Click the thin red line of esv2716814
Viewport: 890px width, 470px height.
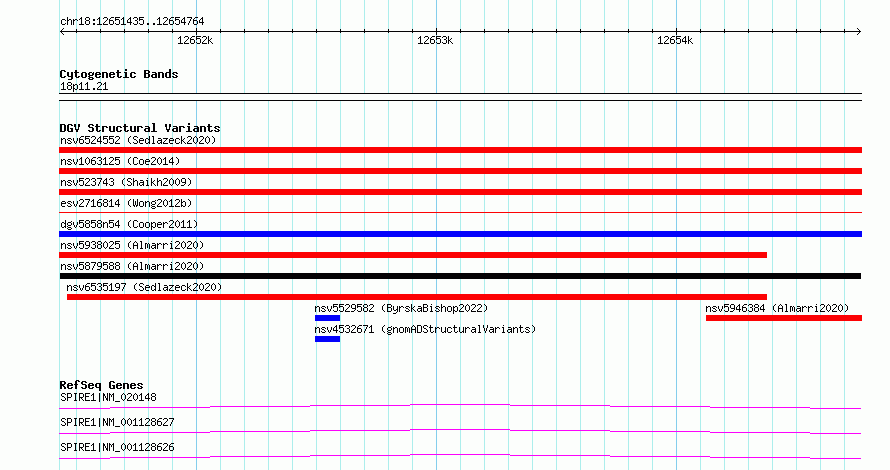460,213
